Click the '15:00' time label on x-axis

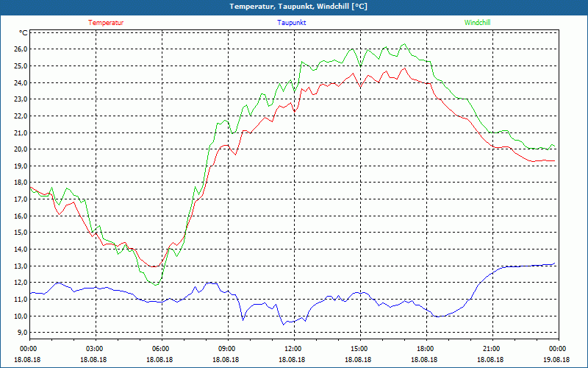(x=360, y=348)
